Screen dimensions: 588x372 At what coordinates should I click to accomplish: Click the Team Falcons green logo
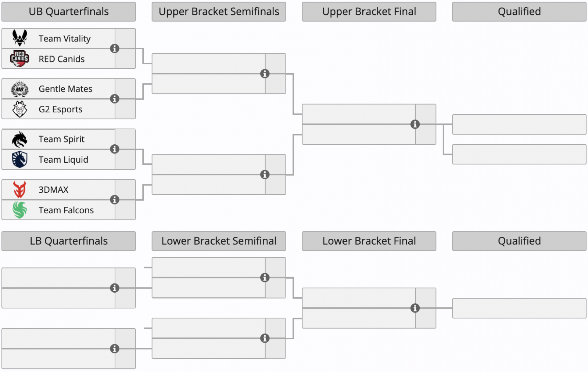click(20, 210)
